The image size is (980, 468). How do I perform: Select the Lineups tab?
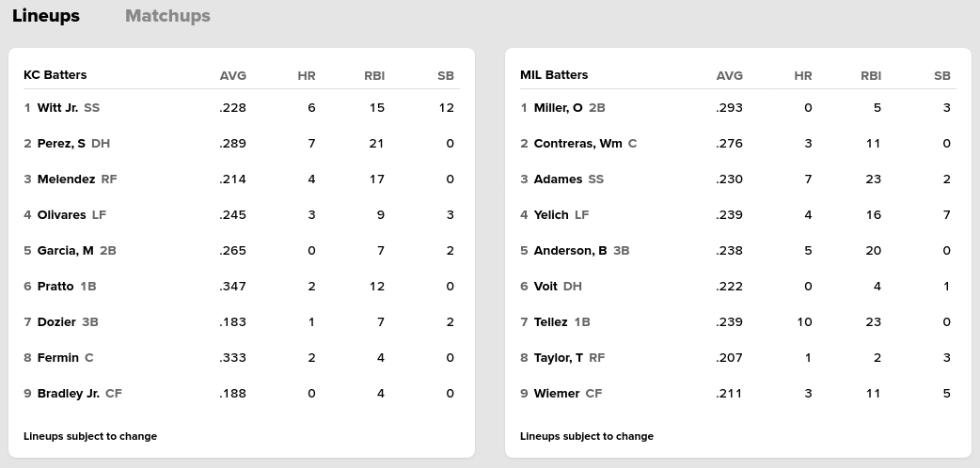coord(46,16)
